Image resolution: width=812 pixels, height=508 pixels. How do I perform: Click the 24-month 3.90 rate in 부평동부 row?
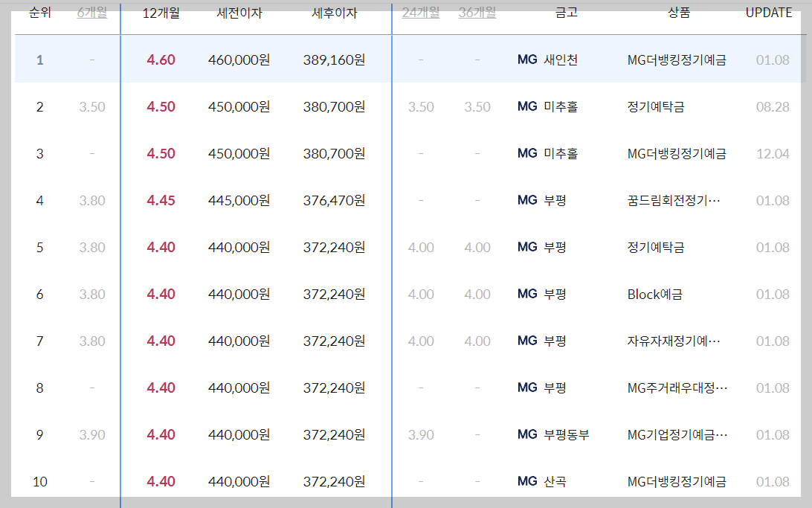tap(421, 435)
